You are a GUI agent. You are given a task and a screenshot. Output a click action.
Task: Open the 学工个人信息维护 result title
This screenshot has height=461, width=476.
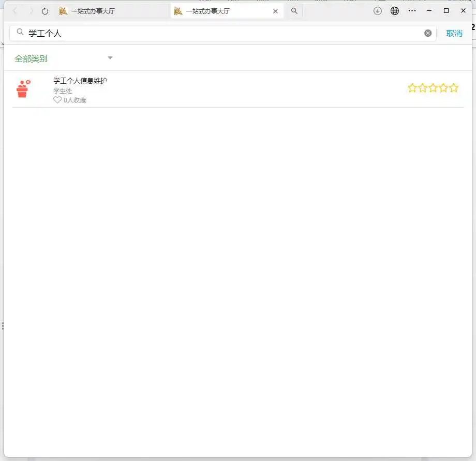pyautogui.click(x=80, y=81)
